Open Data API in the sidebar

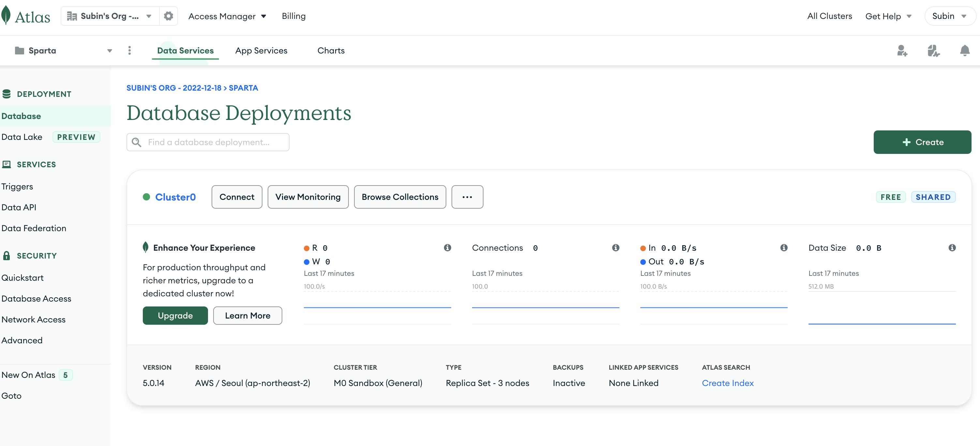19,207
